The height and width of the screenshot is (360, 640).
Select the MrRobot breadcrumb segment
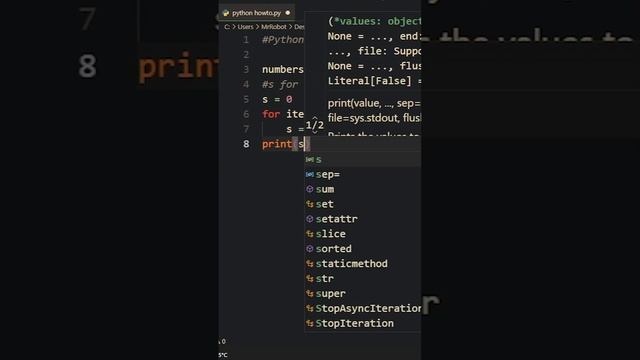[x=273, y=27]
